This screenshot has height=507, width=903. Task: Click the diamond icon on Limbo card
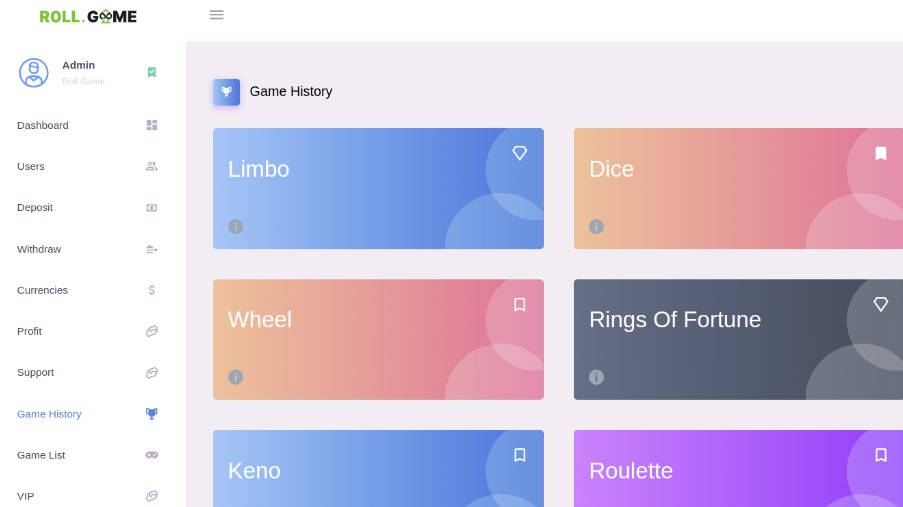[x=519, y=153]
